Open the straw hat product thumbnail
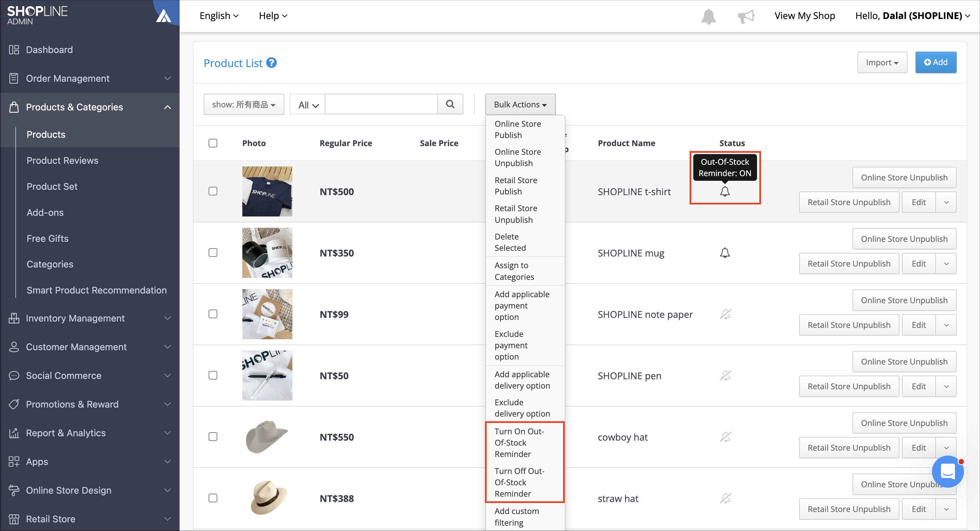 click(x=267, y=498)
